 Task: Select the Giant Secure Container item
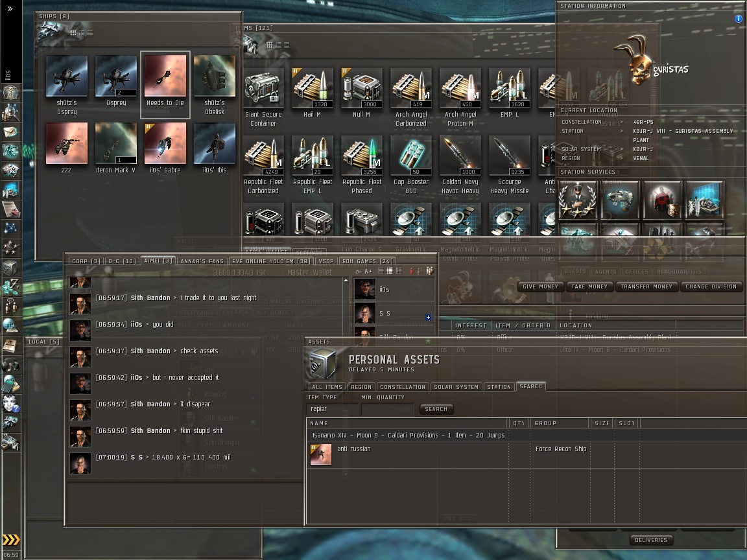pos(263,99)
